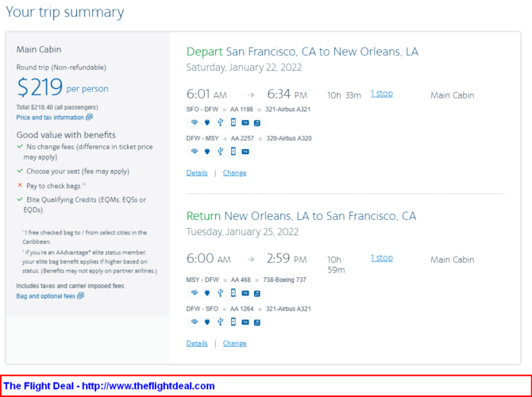
Task: Click the SFO - DFW route label
Action: click(202, 110)
